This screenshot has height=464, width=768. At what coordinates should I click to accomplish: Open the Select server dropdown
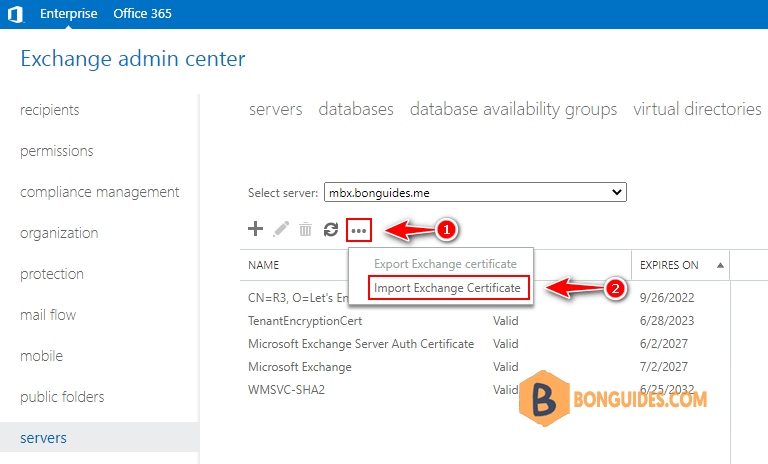point(474,192)
